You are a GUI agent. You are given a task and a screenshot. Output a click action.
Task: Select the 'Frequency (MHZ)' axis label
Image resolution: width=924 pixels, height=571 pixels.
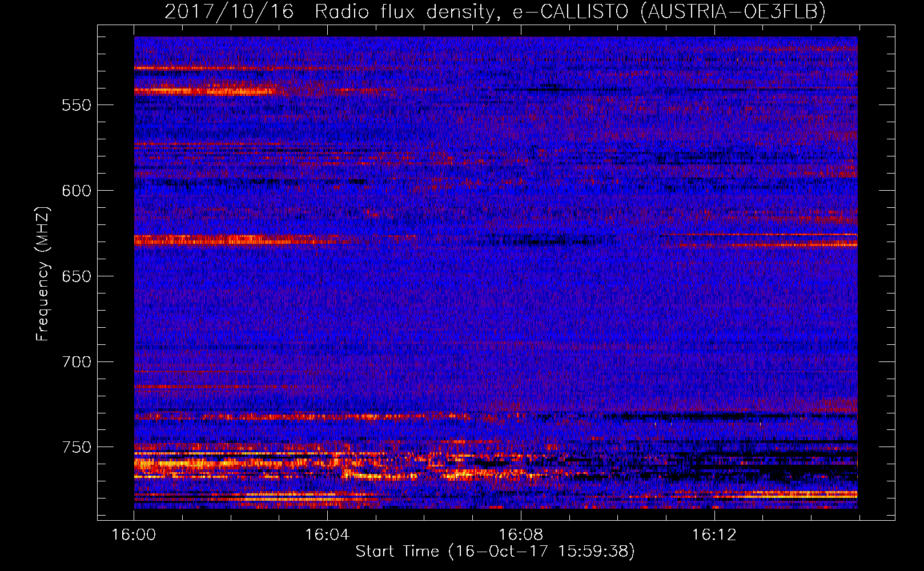43,274
